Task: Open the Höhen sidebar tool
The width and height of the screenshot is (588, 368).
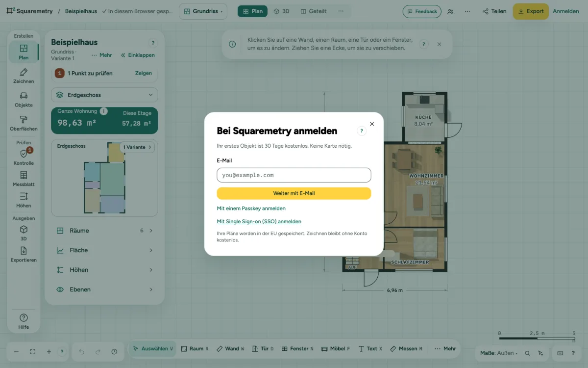Action: click(24, 200)
